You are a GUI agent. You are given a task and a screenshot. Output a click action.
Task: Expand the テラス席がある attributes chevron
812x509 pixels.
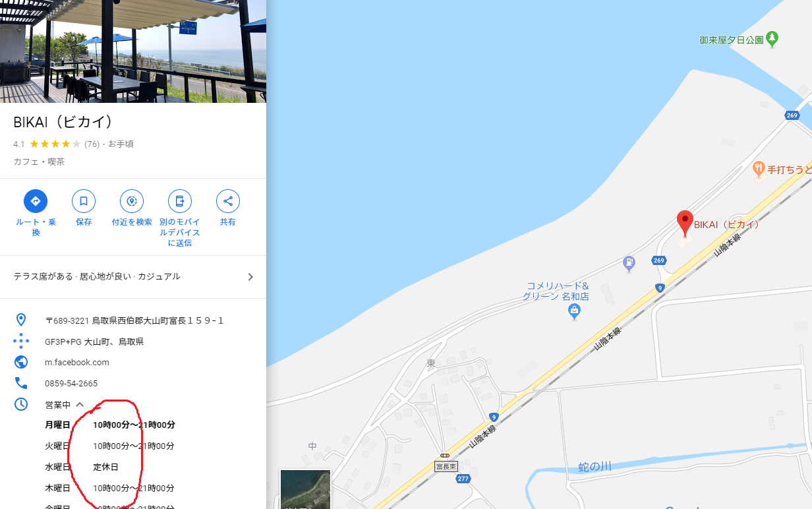tap(250, 277)
